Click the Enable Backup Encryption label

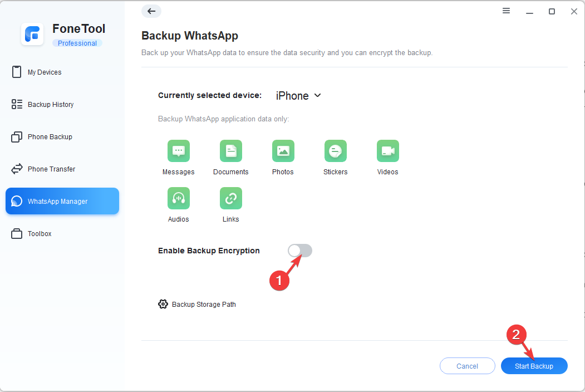[x=209, y=251]
